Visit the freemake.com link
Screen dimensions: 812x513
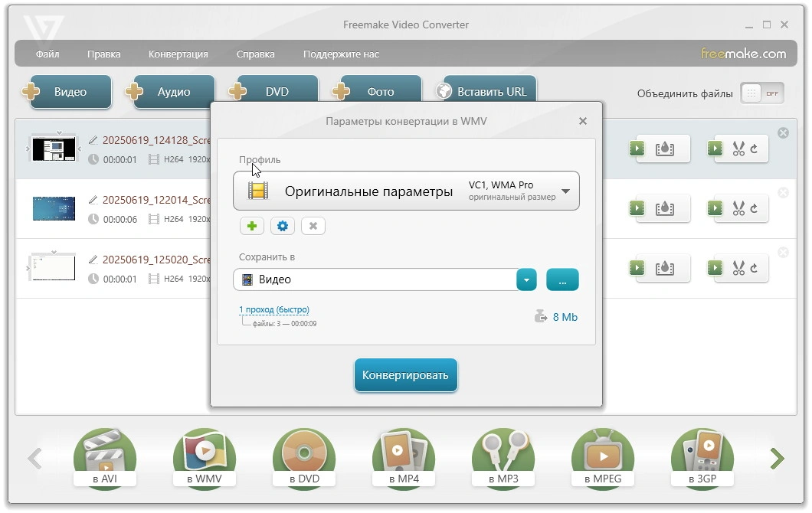pyautogui.click(x=743, y=54)
